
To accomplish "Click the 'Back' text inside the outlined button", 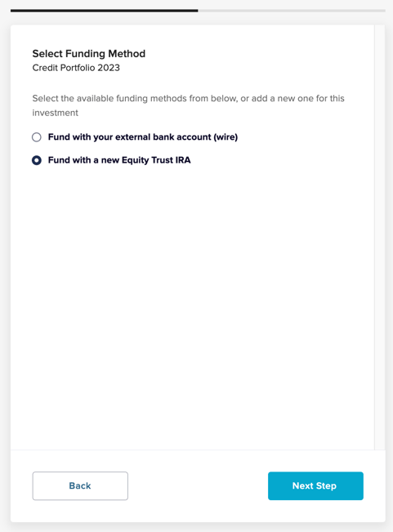I will point(80,485).
